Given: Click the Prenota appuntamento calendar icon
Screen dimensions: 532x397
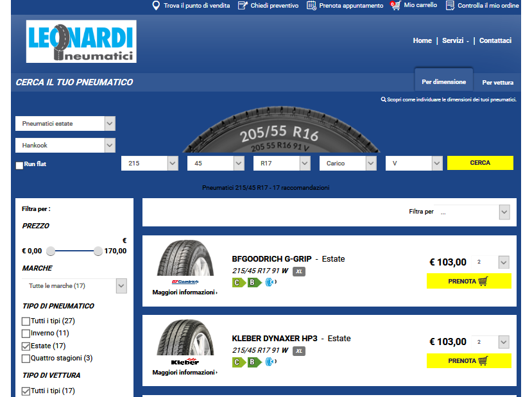Looking at the screenshot, I should [311, 5].
